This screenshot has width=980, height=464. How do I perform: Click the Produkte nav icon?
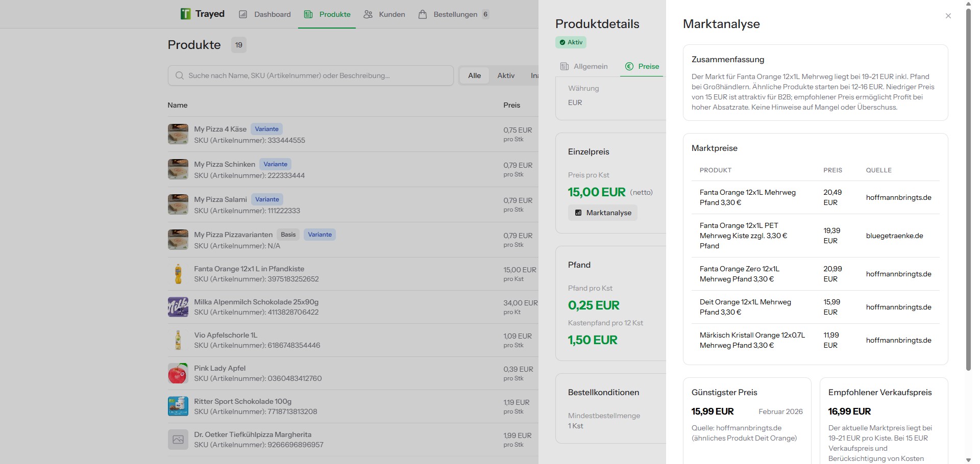coord(308,14)
